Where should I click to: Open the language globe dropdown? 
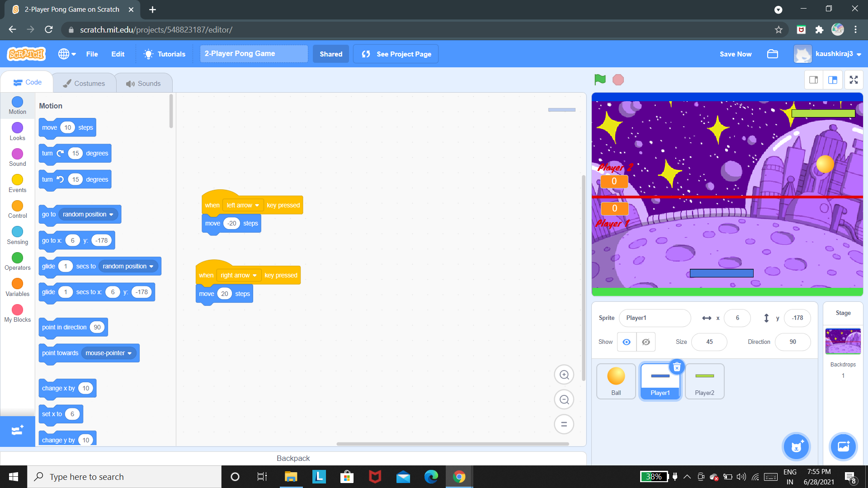coord(67,54)
